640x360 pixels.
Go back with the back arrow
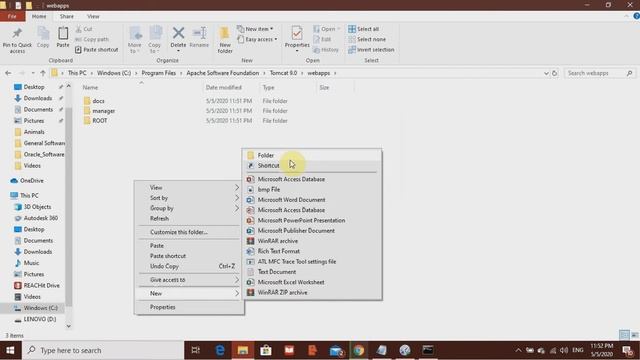(8, 73)
